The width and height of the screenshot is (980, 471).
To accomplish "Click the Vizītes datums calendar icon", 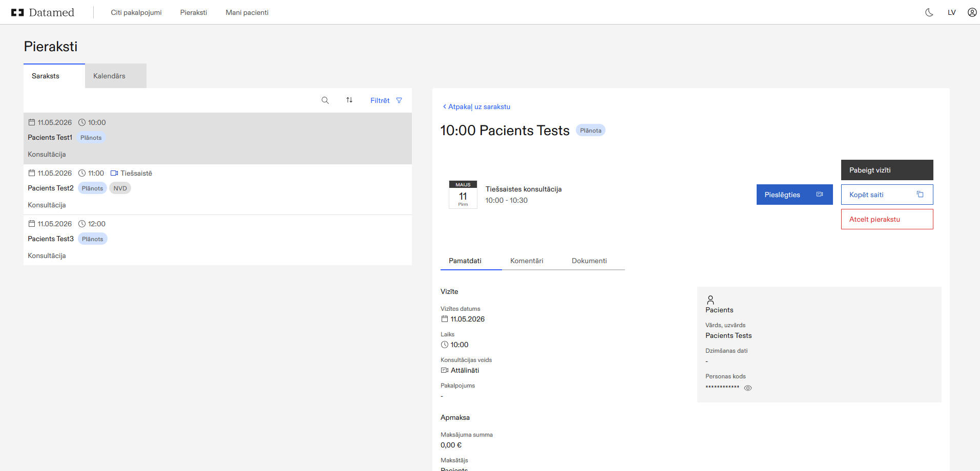I will [445, 319].
